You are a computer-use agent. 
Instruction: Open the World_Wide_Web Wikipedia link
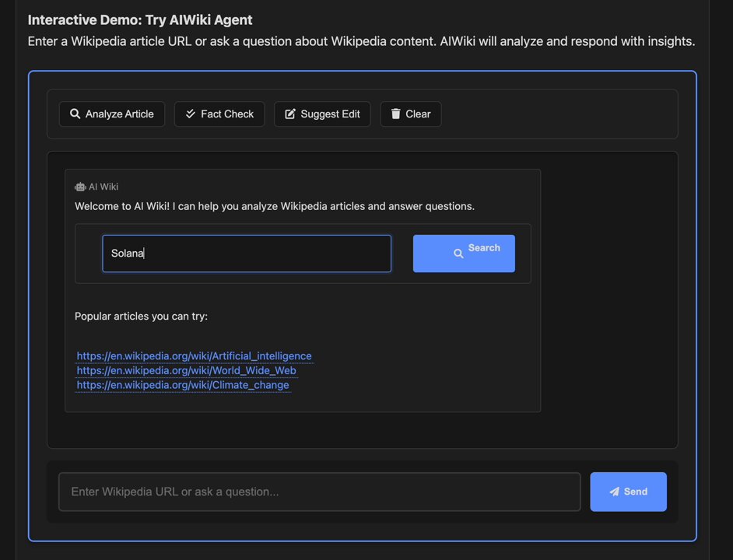click(186, 371)
